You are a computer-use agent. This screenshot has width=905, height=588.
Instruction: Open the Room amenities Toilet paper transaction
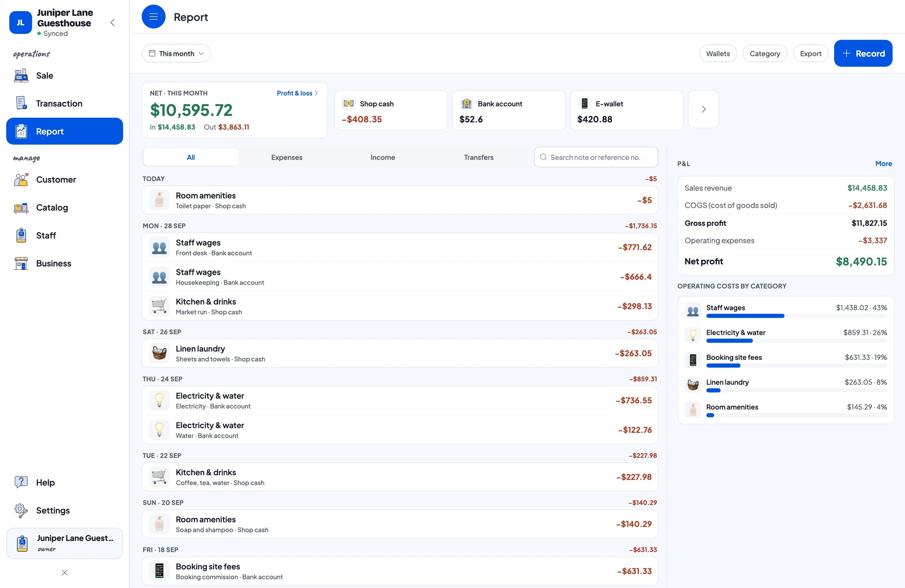point(400,200)
